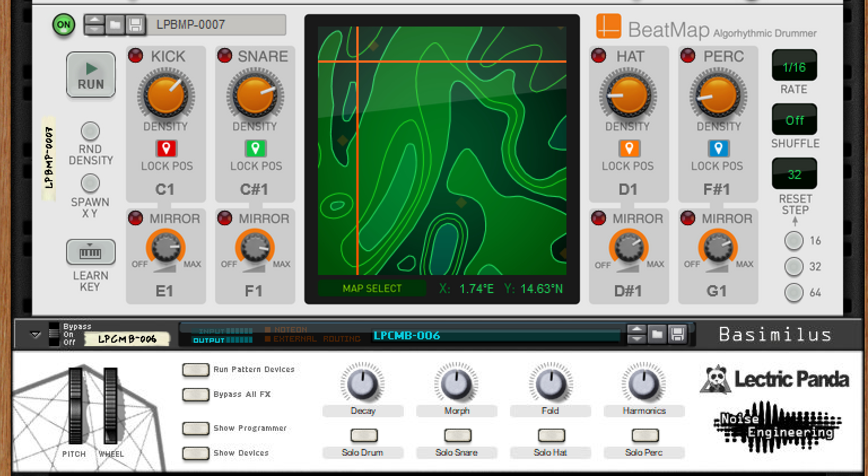
Task: Click the BeatMap patch up/down arrows
Action: click(x=94, y=25)
